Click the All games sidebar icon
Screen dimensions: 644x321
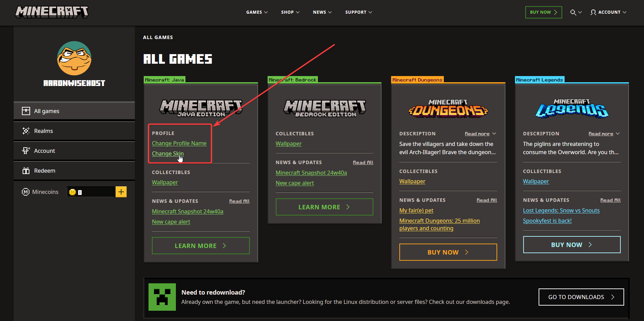click(x=26, y=111)
